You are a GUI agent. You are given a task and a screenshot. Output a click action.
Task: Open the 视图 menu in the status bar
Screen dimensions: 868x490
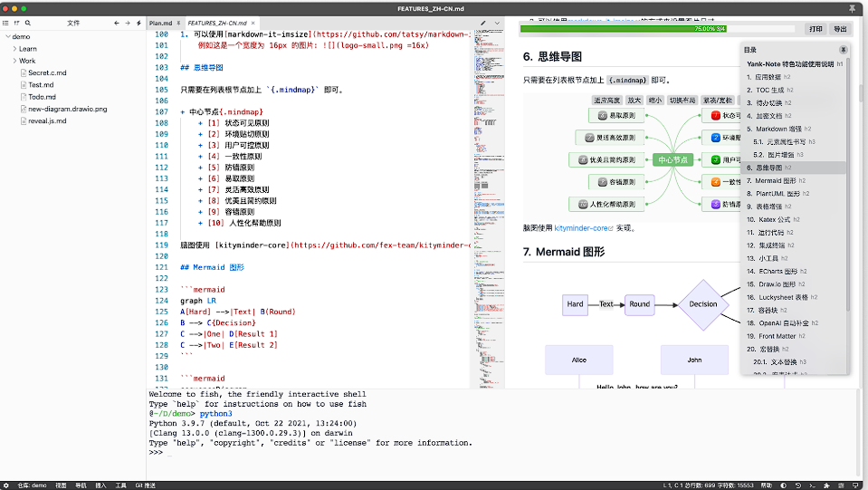pos(61,485)
